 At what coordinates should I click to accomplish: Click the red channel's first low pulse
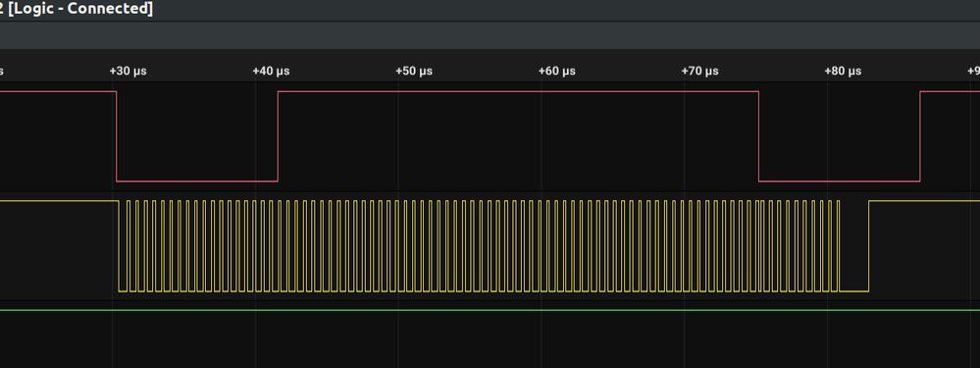click(x=197, y=182)
